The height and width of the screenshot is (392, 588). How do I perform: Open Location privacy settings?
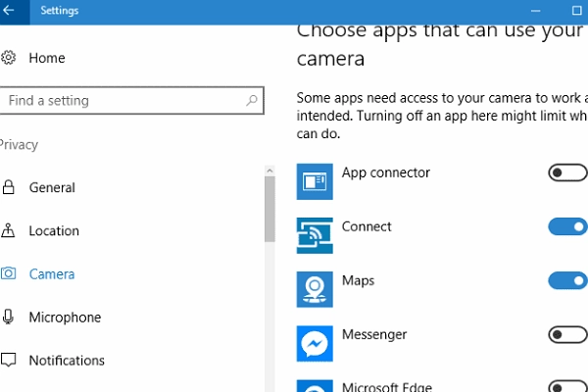pyautogui.click(x=54, y=230)
